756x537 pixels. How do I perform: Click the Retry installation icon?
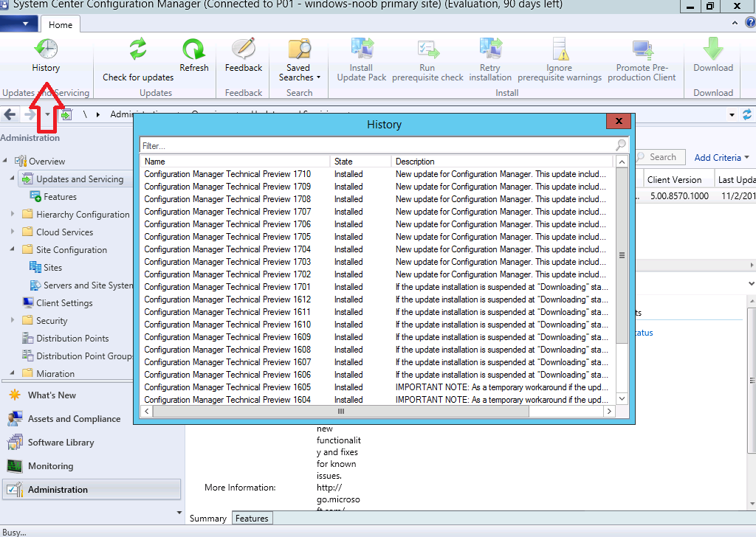(x=490, y=49)
